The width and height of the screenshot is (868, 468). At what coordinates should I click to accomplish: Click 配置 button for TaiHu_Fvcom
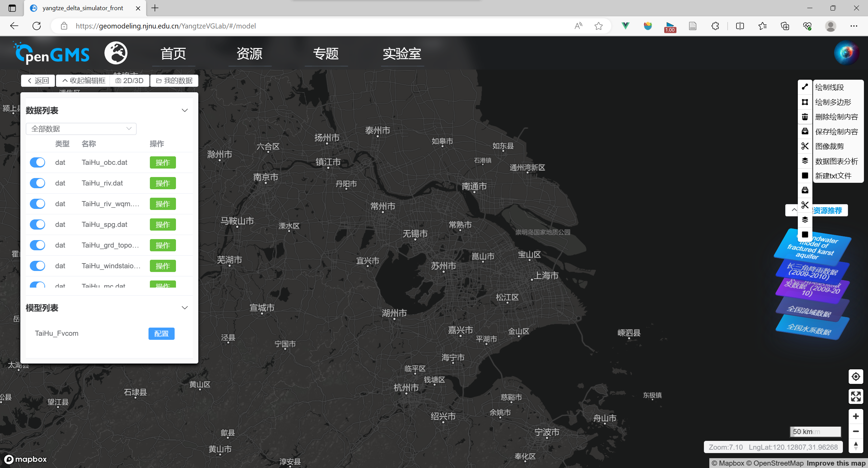[161, 334]
